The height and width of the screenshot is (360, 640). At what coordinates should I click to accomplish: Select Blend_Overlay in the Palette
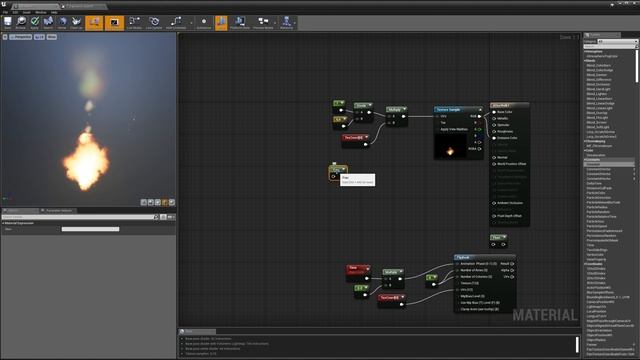click(597, 113)
